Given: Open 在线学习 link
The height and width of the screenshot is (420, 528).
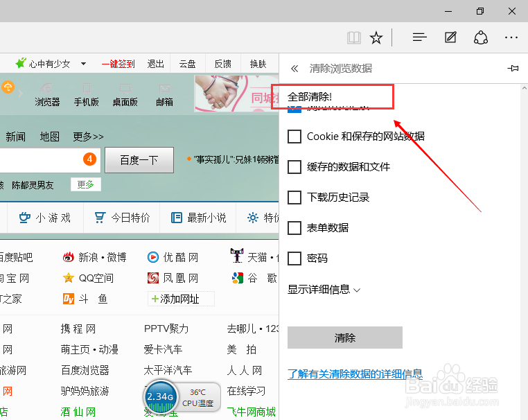Looking at the screenshot, I should click(x=246, y=392).
